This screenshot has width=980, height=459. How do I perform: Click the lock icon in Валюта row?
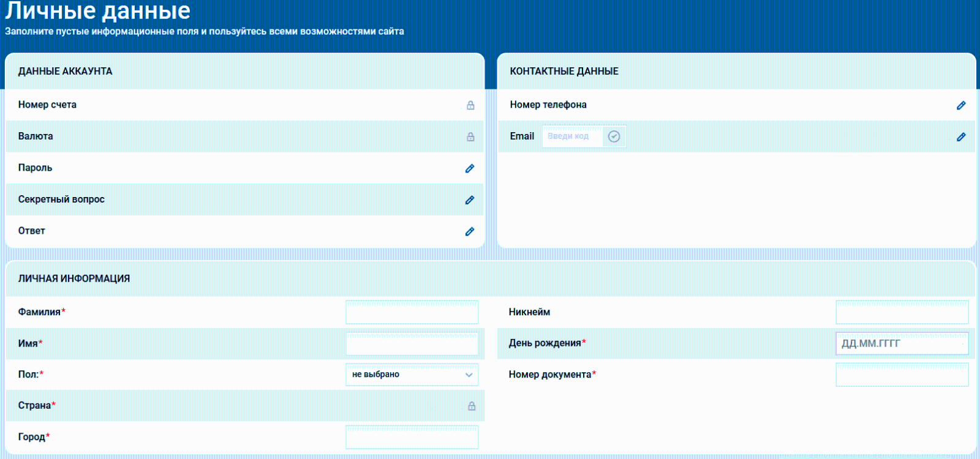click(470, 136)
